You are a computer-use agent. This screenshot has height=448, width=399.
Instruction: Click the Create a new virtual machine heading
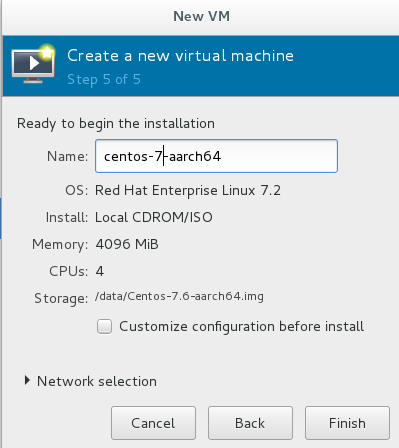180,55
